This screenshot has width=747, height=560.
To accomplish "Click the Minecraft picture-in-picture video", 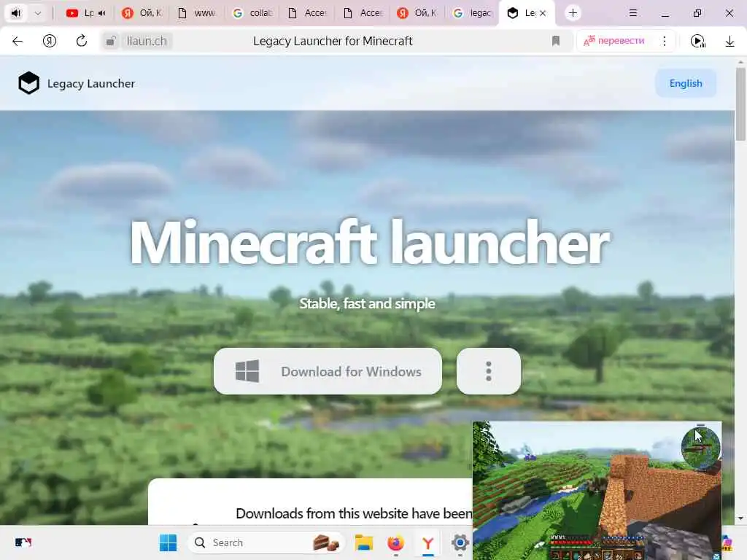I will [x=597, y=491].
